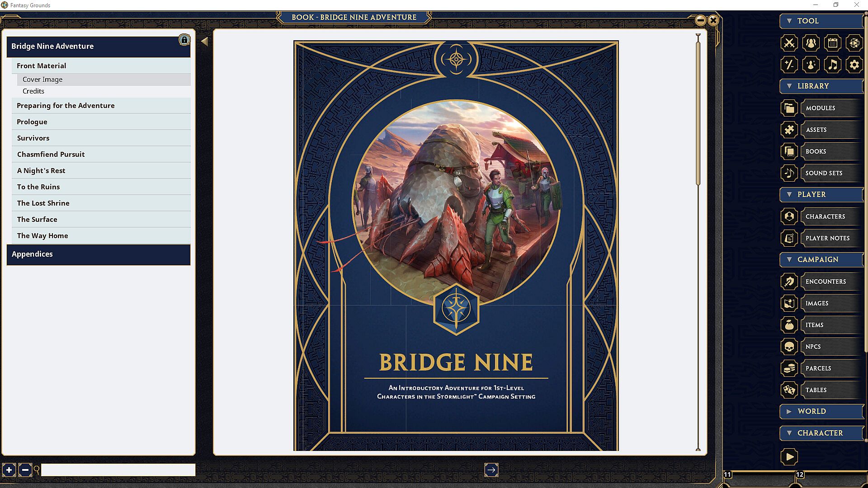This screenshot has height=488, width=868.
Task: Collapse the index panel with left arrow
Action: [x=204, y=42]
